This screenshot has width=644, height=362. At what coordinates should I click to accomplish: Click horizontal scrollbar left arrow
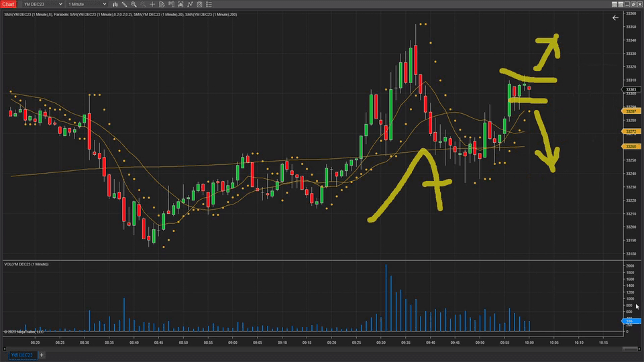(5, 349)
